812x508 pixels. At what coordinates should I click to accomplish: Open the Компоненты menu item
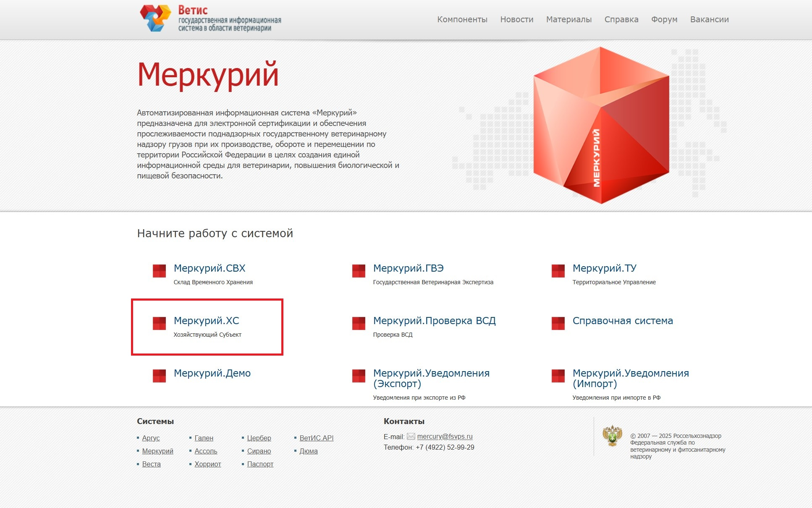(x=462, y=19)
